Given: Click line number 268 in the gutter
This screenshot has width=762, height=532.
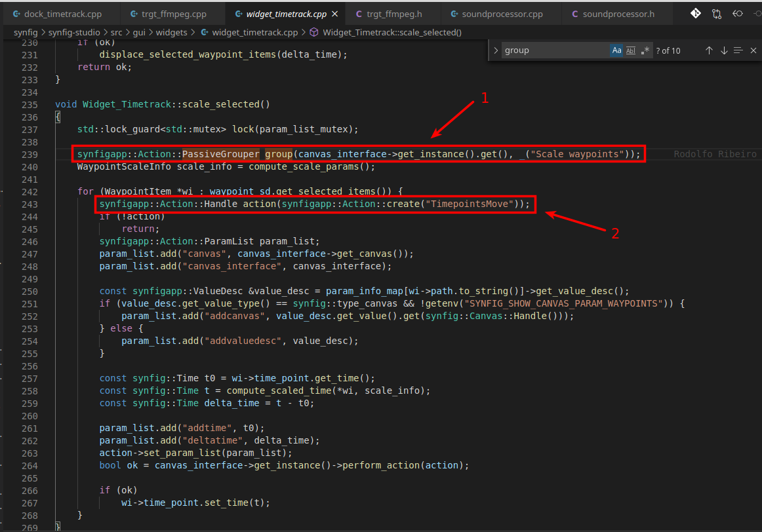Looking at the screenshot, I should pos(30,516).
